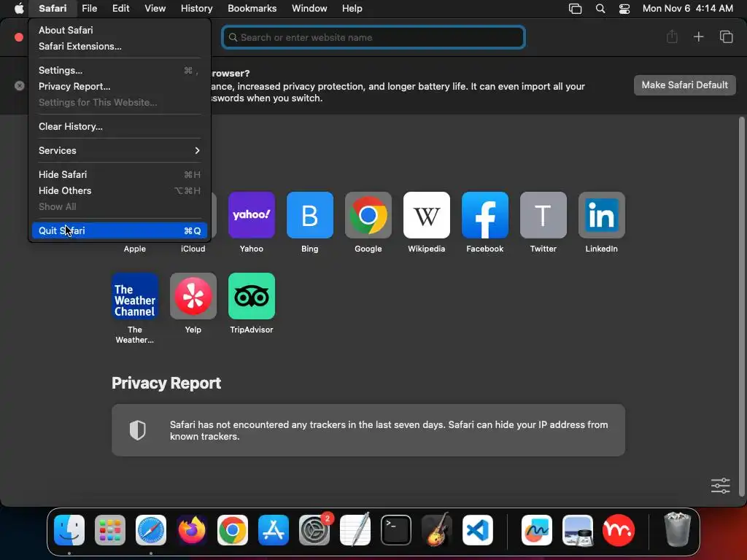Viewport: 747px width, 560px height.
Task: Select Hide Others menu item
Action: 119,190
